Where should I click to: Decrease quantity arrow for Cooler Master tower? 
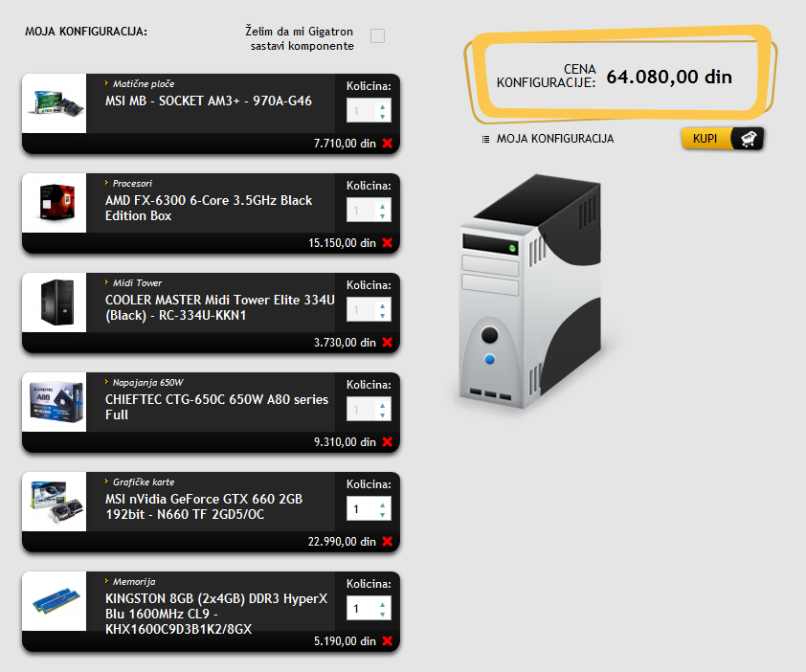pyautogui.click(x=383, y=316)
